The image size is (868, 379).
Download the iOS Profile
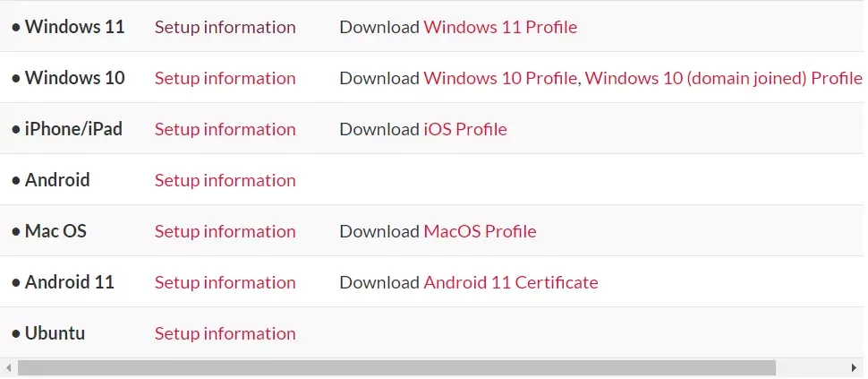465,129
